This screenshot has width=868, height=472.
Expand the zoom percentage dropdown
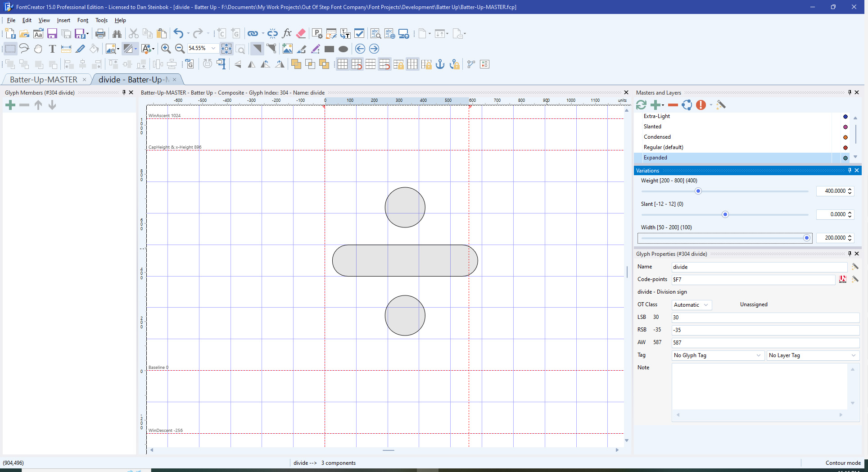point(213,49)
